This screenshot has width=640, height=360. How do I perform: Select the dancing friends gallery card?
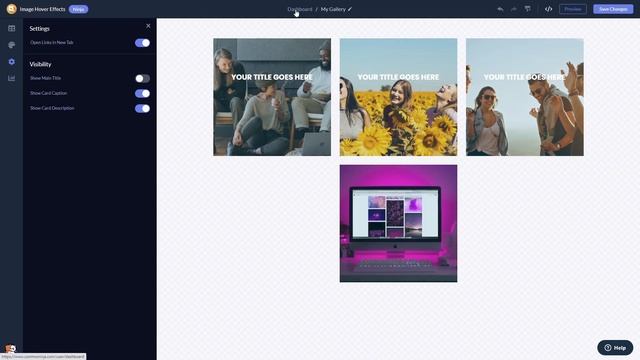[x=525, y=97]
